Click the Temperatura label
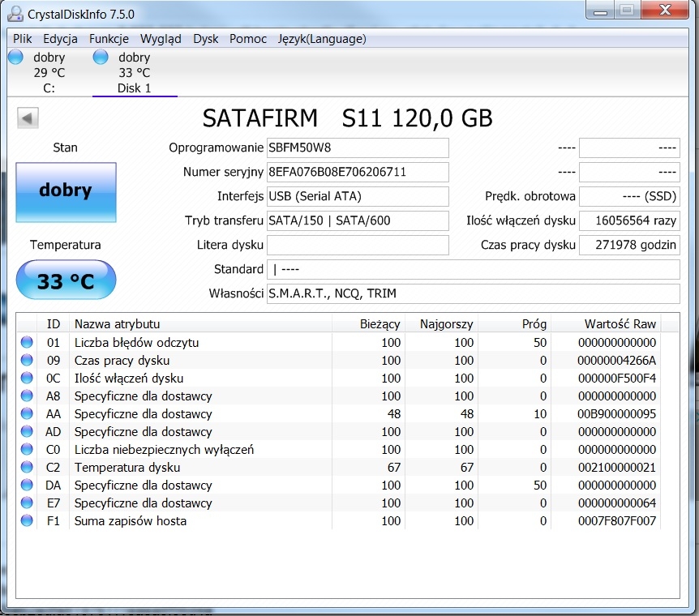This screenshot has width=699, height=616. (65, 245)
